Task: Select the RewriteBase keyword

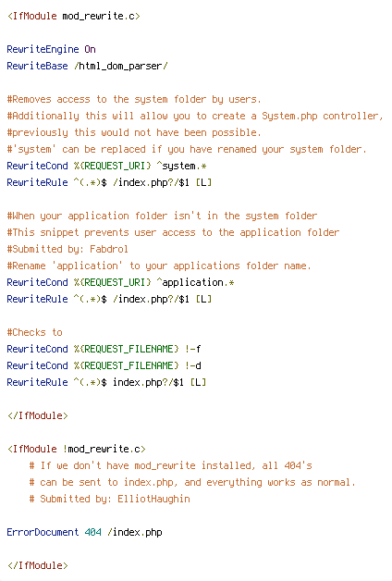Action: tap(37, 66)
